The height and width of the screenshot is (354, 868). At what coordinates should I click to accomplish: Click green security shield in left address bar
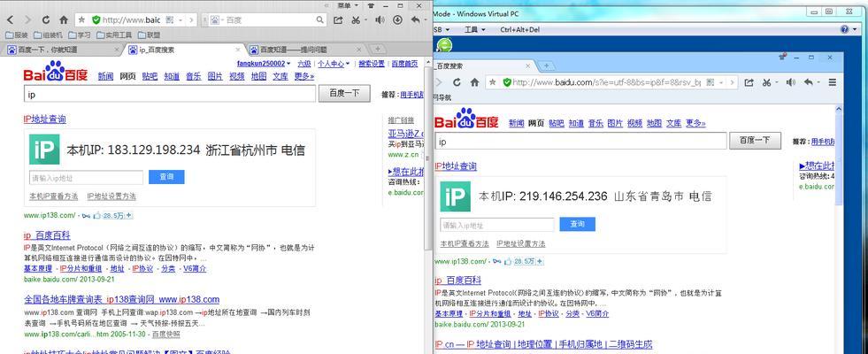click(x=96, y=20)
